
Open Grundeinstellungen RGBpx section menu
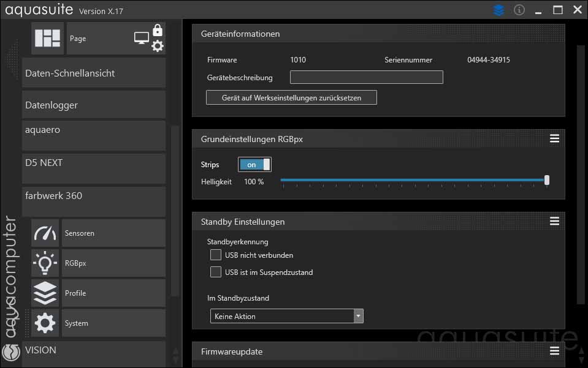[555, 139]
